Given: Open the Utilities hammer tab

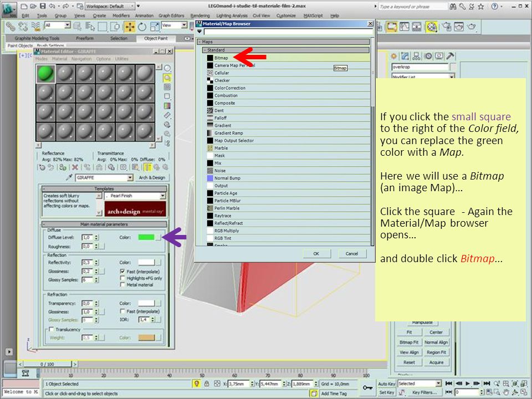Looking at the screenshot, I should 451,56.
